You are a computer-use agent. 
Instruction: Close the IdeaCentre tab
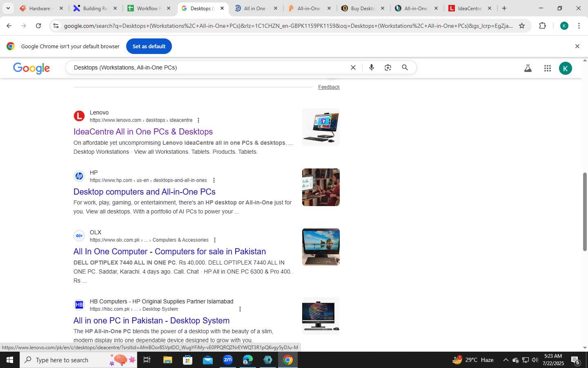[490, 8]
